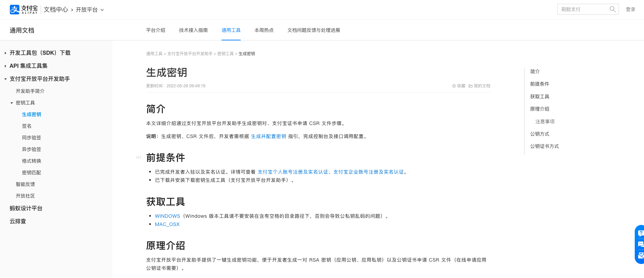
Task: Open 密钥匹配 sidebar item
Action: tap(32, 173)
